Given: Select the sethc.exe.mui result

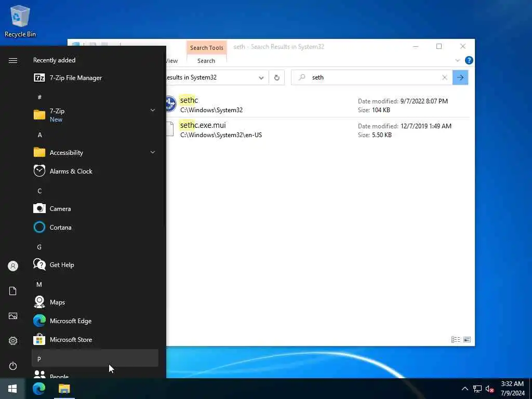Looking at the screenshot, I should pos(317,129).
